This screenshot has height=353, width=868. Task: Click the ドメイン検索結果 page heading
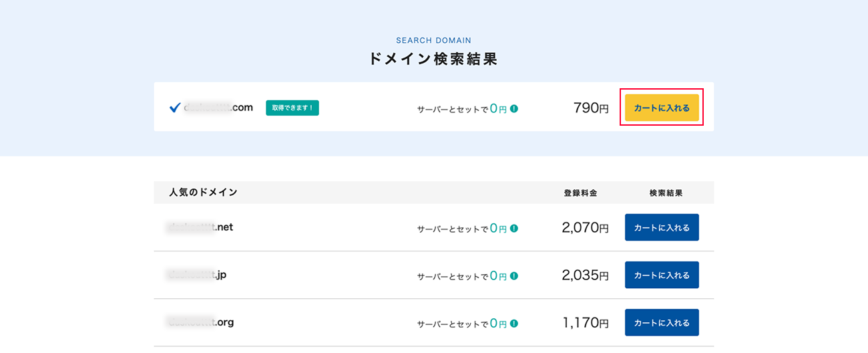click(x=433, y=59)
